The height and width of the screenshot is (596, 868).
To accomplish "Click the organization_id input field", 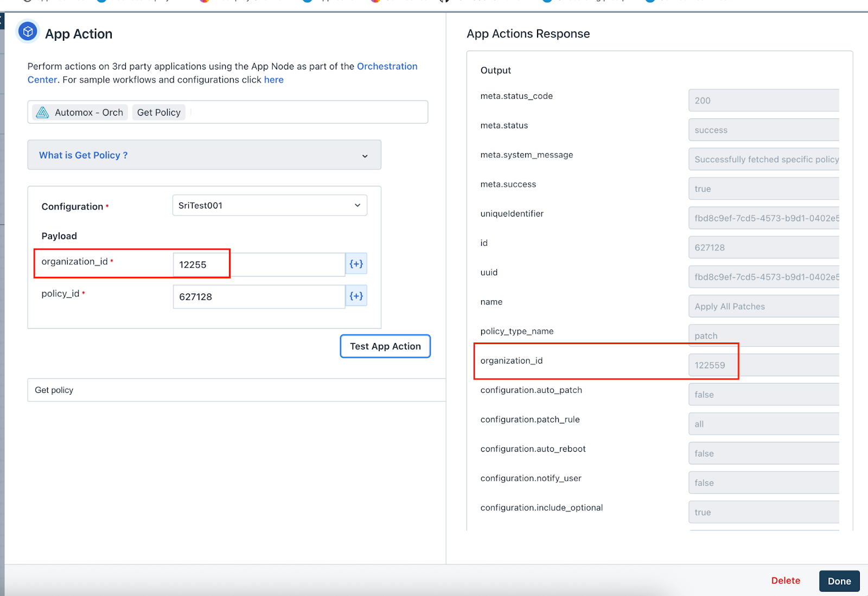I will pos(259,264).
